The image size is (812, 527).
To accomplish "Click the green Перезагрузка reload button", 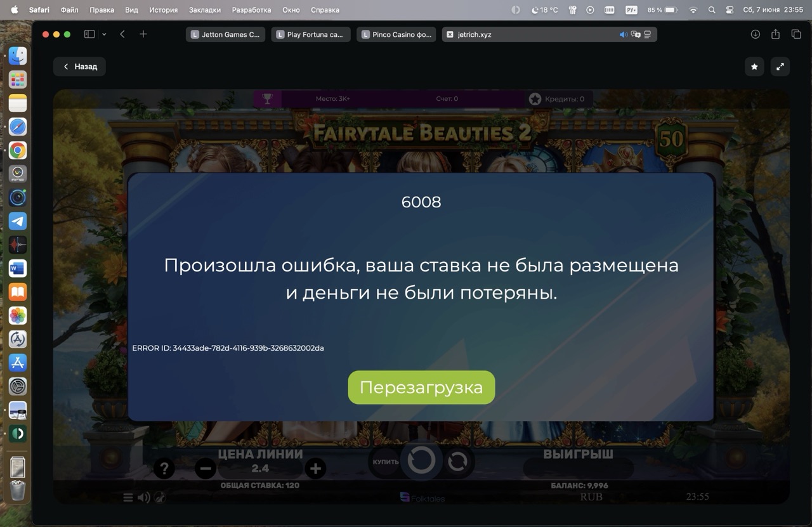I will [421, 387].
